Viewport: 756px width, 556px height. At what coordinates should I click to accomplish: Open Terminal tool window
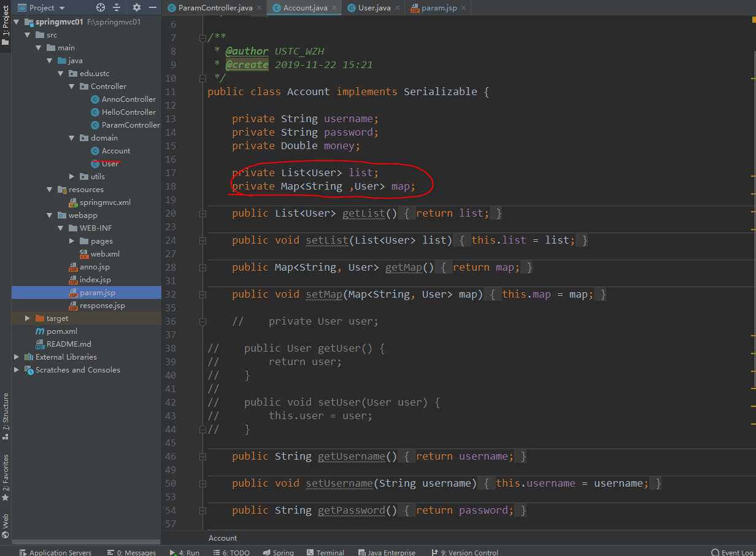click(325, 552)
